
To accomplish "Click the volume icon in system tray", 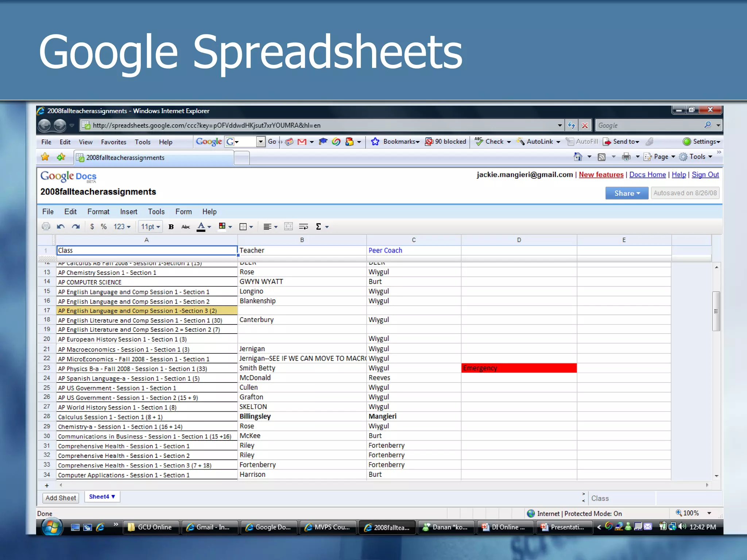I will pyautogui.click(x=682, y=526).
